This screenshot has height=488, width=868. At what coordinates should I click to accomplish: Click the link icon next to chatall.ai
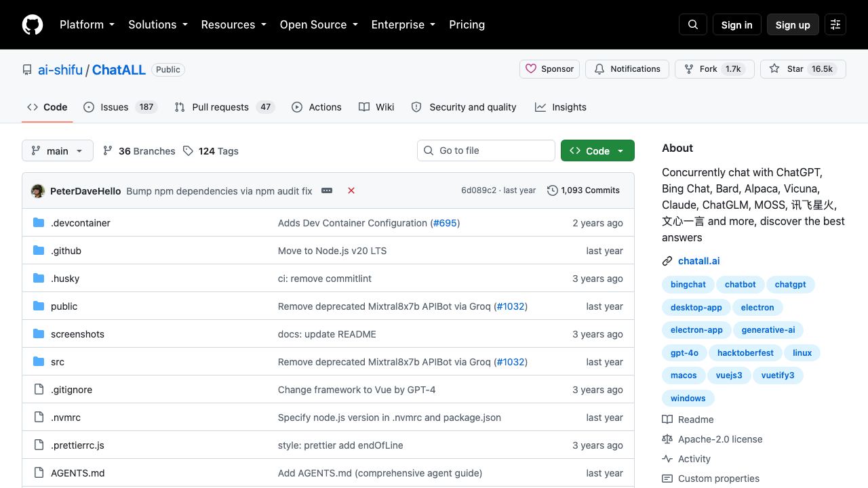(667, 261)
